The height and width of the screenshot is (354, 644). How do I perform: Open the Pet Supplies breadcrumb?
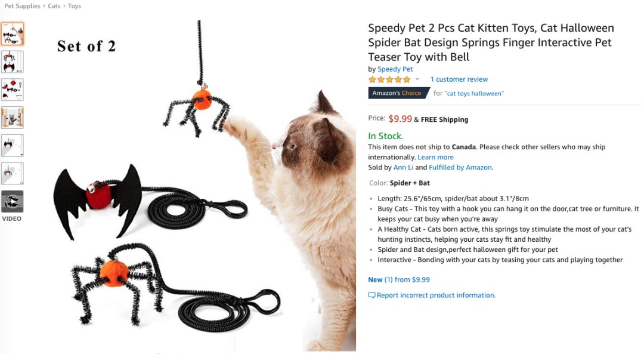tap(22, 6)
